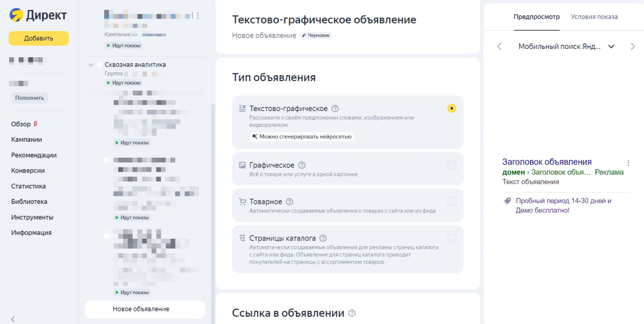The height and width of the screenshot is (324, 644).
Task: Open the Статистика menu item
Action: (x=28, y=186)
